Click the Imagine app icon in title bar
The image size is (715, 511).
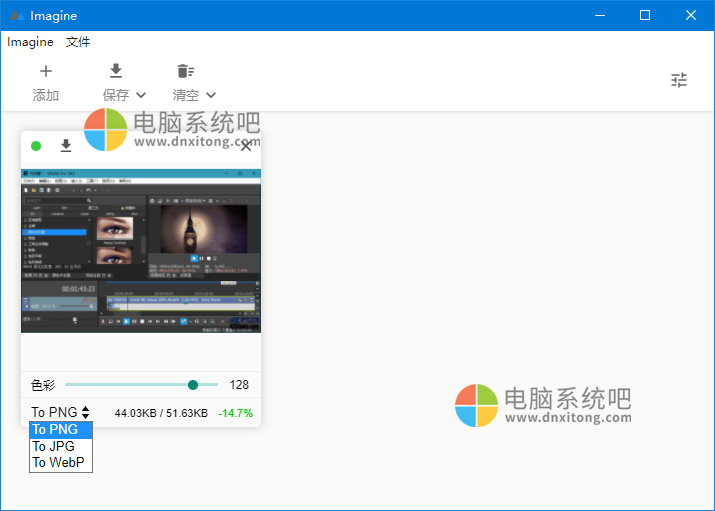point(16,16)
